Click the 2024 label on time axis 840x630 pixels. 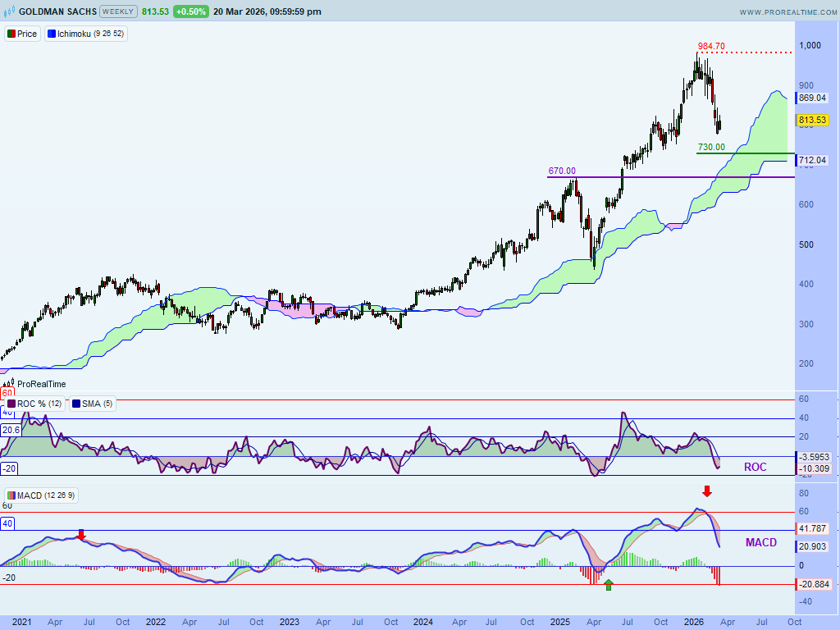pyautogui.click(x=423, y=623)
